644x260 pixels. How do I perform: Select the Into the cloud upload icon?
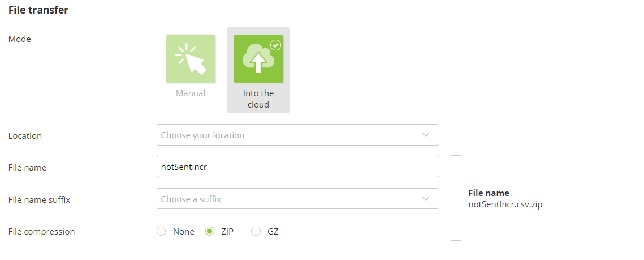[x=258, y=59]
